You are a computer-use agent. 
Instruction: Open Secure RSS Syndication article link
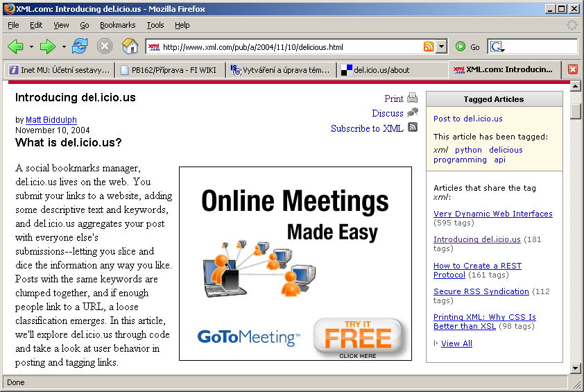tap(481, 291)
